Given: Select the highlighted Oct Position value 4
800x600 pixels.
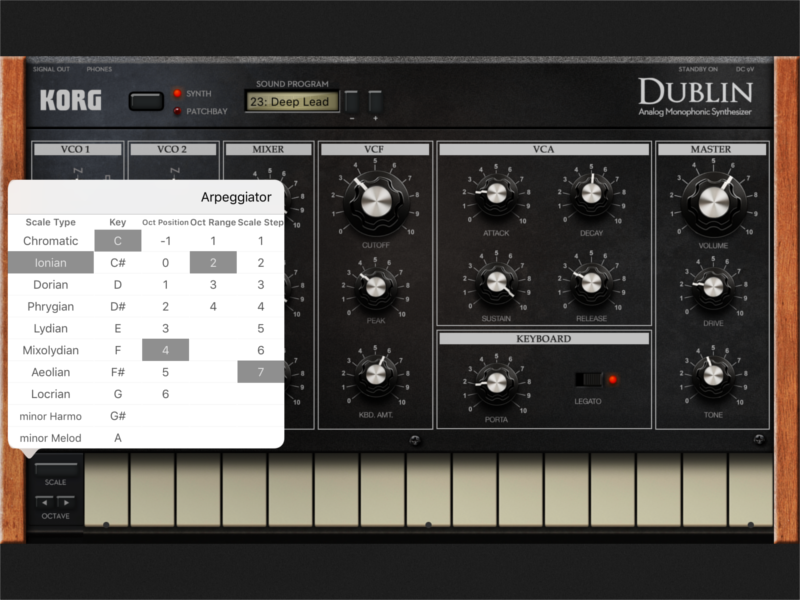Looking at the screenshot, I should pos(165,351).
